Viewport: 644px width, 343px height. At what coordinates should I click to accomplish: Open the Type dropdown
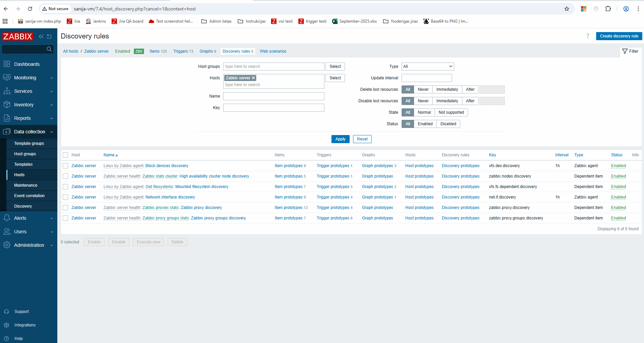click(x=428, y=67)
